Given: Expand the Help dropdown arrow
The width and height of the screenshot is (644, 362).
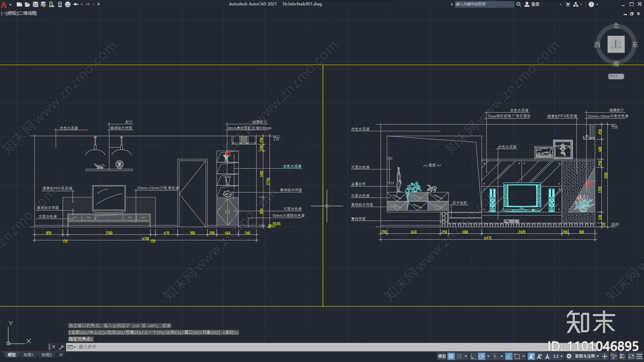Looking at the screenshot, I should click(x=597, y=4).
